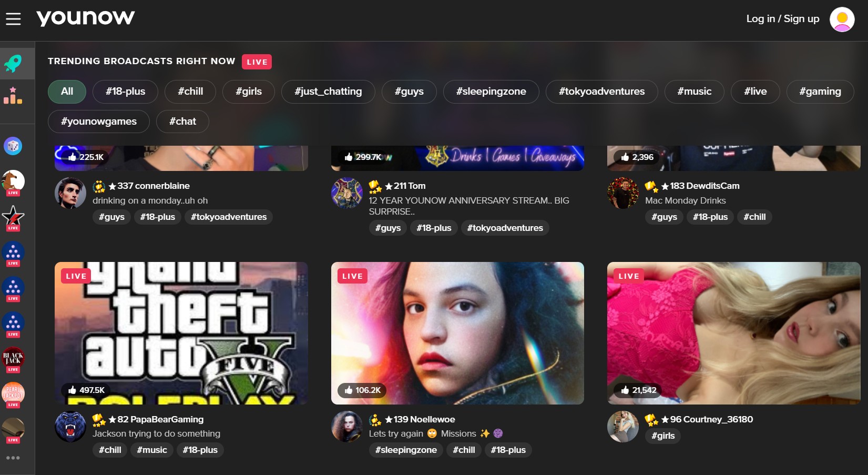This screenshot has height=475, width=868.
Task: Click the red LIVE badge beside trending heading
Action: pyautogui.click(x=257, y=62)
